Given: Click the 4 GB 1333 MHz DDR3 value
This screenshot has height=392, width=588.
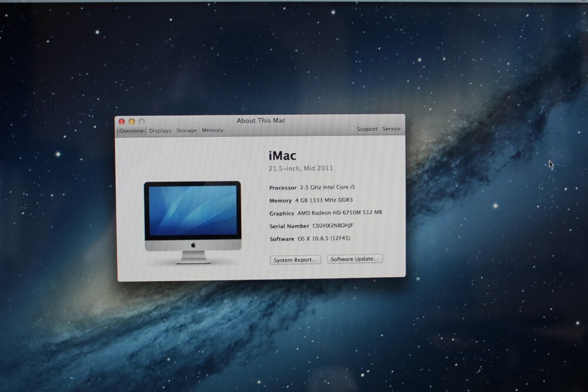Looking at the screenshot, I should click(324, 200).
